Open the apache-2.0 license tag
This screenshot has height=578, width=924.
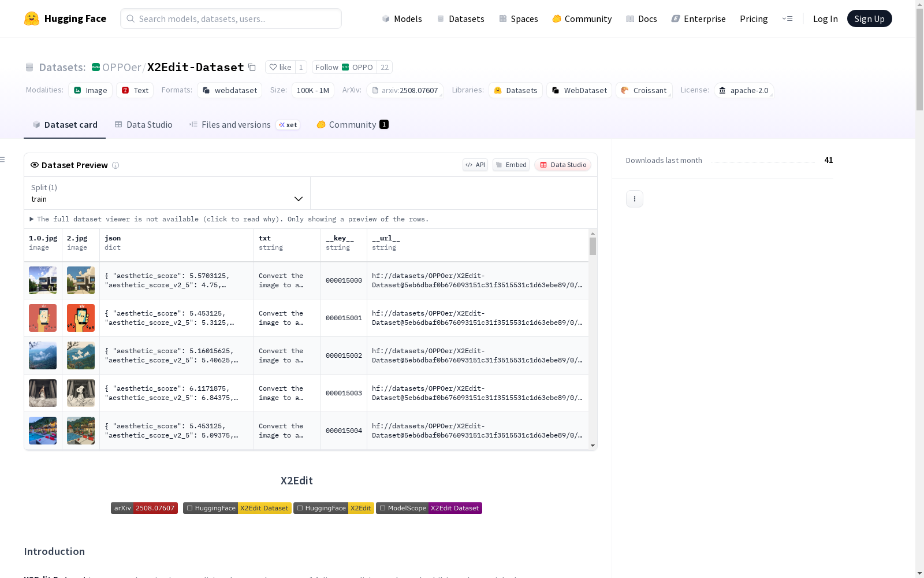744,90
